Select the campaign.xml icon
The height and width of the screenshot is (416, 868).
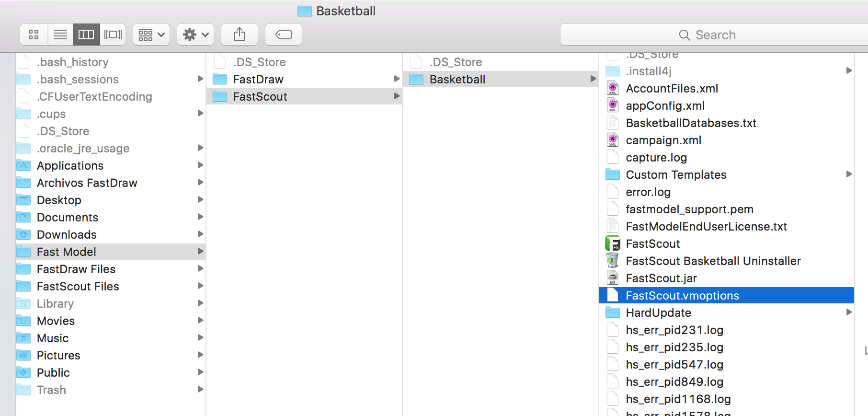tap(613, 140)
